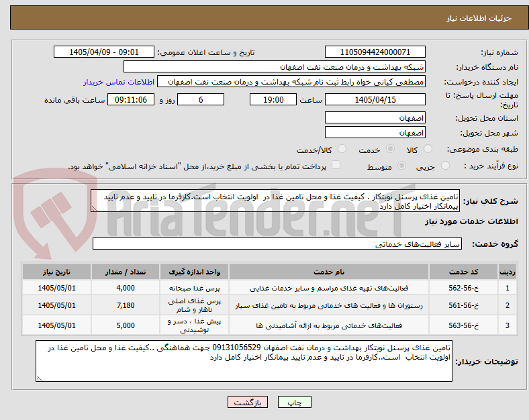Click the delivery province field اصفهان
Viewport: 529px width, 420px height.
tap(375, 117)
